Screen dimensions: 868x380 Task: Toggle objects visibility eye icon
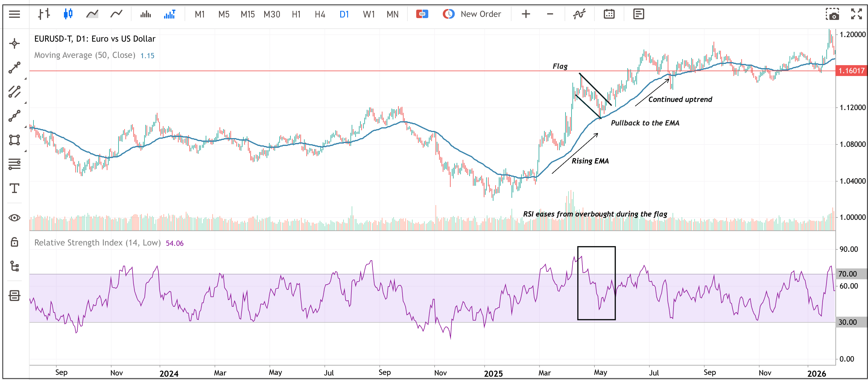click(x=14, y=218)
